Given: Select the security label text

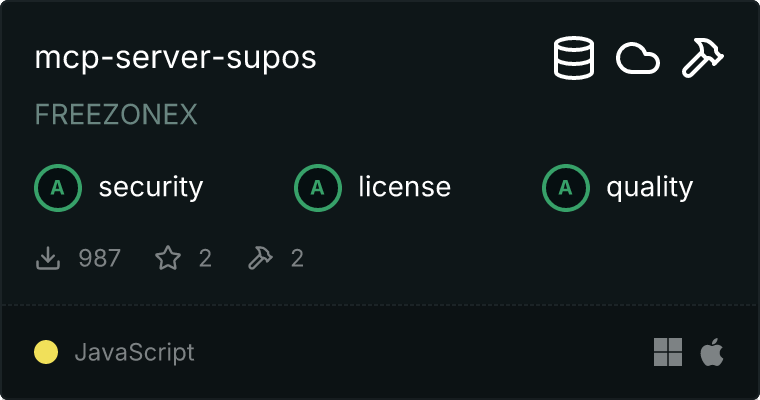Looking at the screenshot, I should 151,188.
